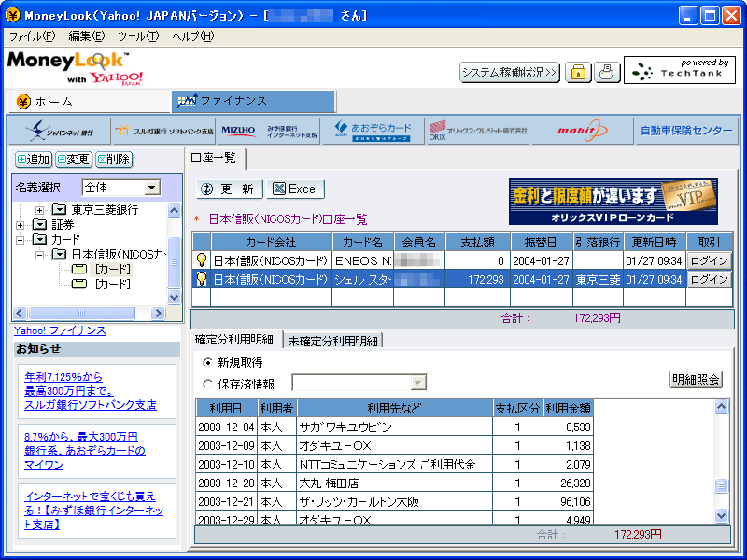The width and height of the screenshot is (747, 560).
Task: Switch to the ホーム tab
Action: 89,102
